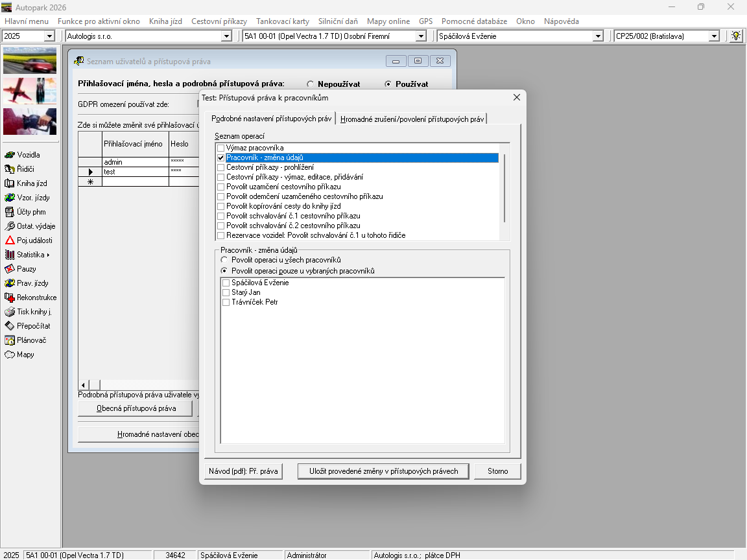Open the Vozidla sidebar icon
Image resolution: width=747 pixels, height=560 pixels.
point(10,155)
